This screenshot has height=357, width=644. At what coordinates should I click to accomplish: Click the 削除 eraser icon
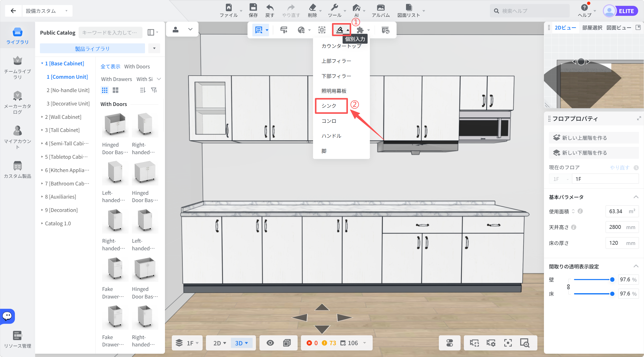(x=313, y=8)
